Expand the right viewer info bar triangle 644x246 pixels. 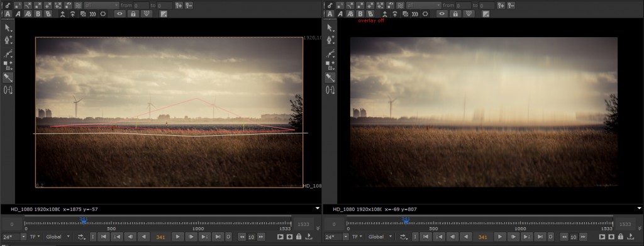pos(640,209)
